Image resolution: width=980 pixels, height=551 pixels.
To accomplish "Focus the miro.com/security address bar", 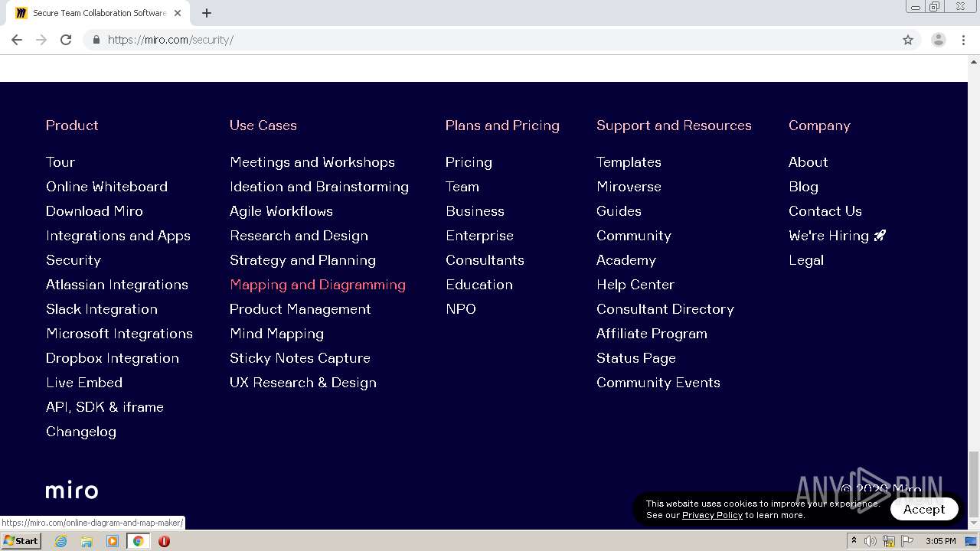I will tap(490, 40).
